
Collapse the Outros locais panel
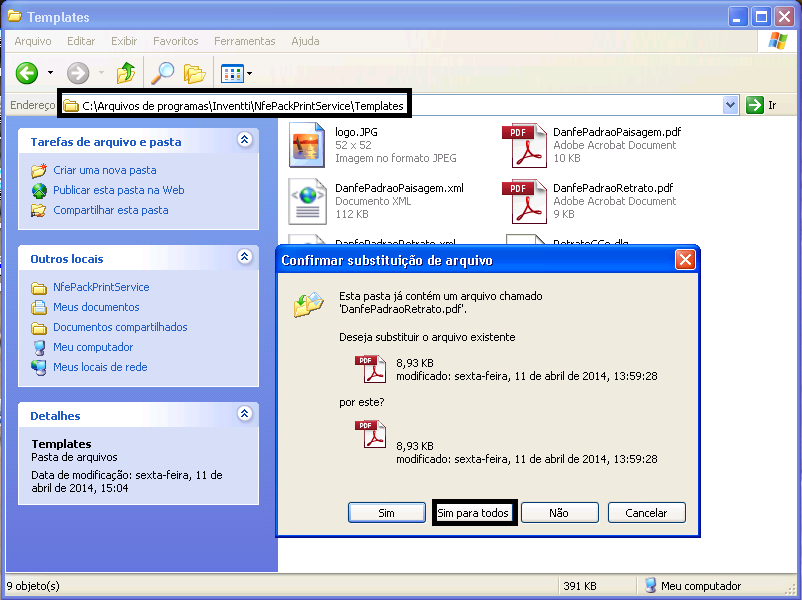(x=244, y=257)
